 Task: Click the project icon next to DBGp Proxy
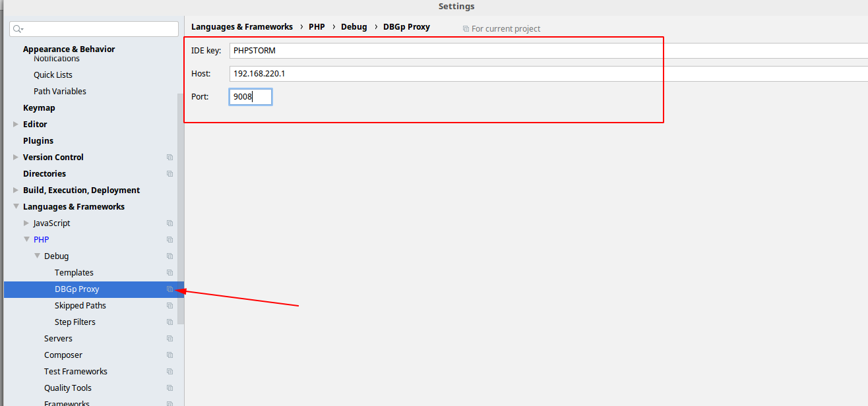coord(170,289)
